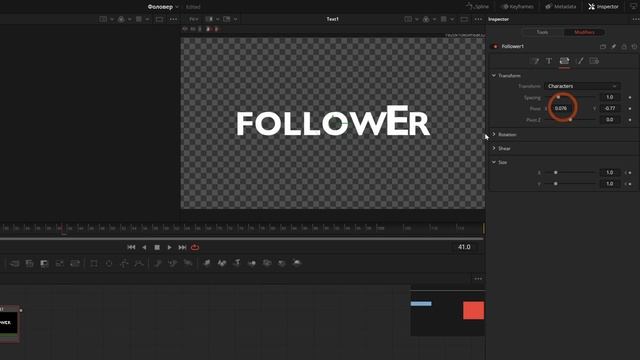Screen dimensions: 640x360
Task: Add a Text 3D node
Action: click(x=237, y=263)
